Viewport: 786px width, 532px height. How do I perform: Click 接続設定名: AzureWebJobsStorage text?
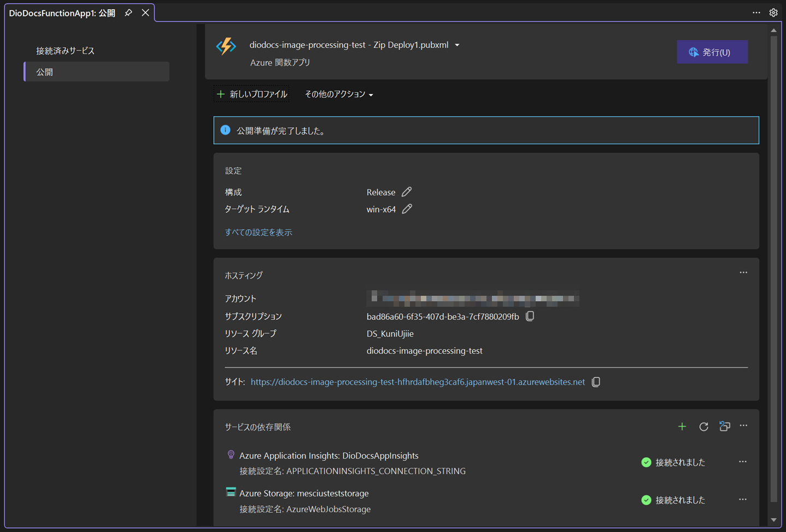(305, 509)
